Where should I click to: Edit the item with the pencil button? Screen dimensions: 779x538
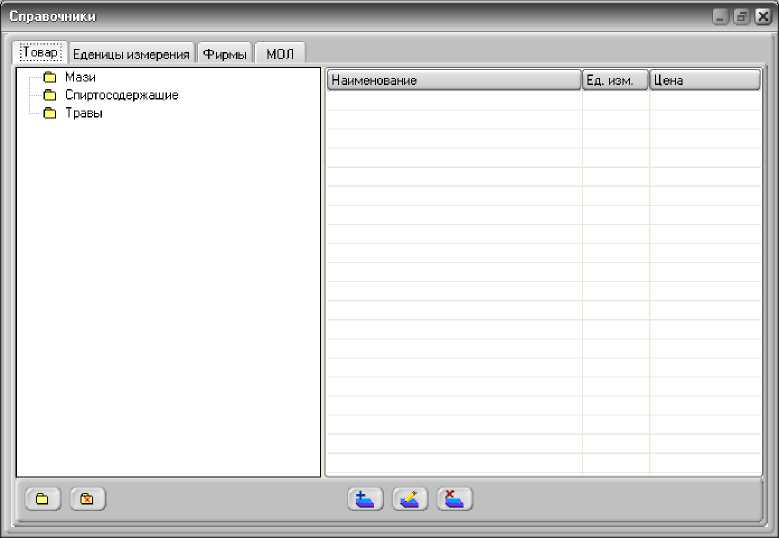tap(410, 499)
